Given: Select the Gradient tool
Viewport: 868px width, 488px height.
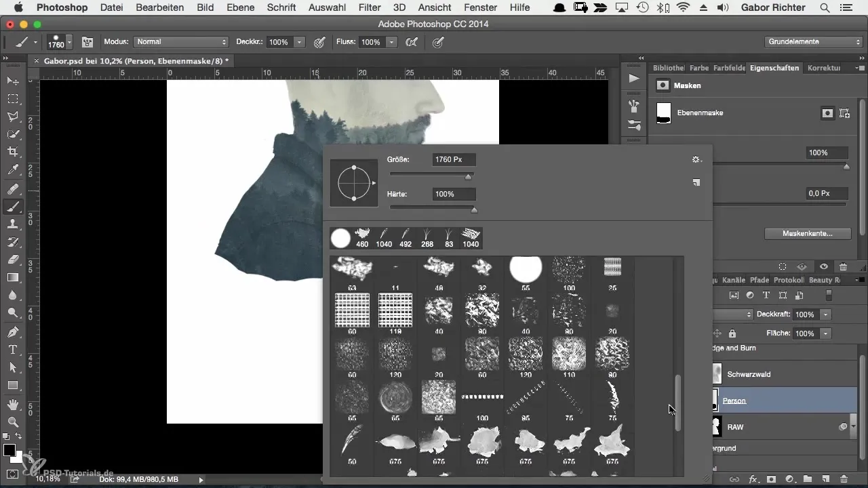Looking at the screenshot, I should coord(13,277).
